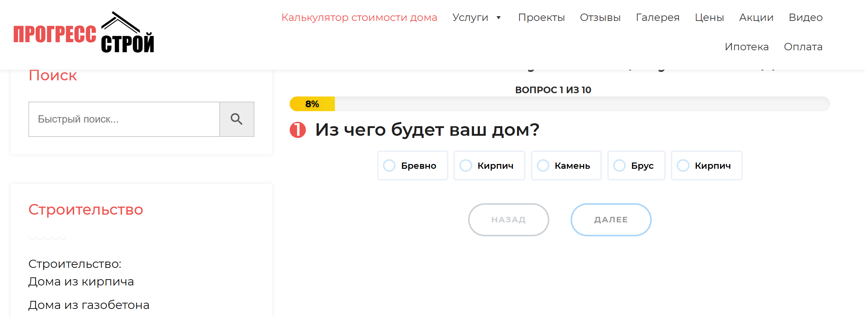Open the Отзывы section

(600, 17)
